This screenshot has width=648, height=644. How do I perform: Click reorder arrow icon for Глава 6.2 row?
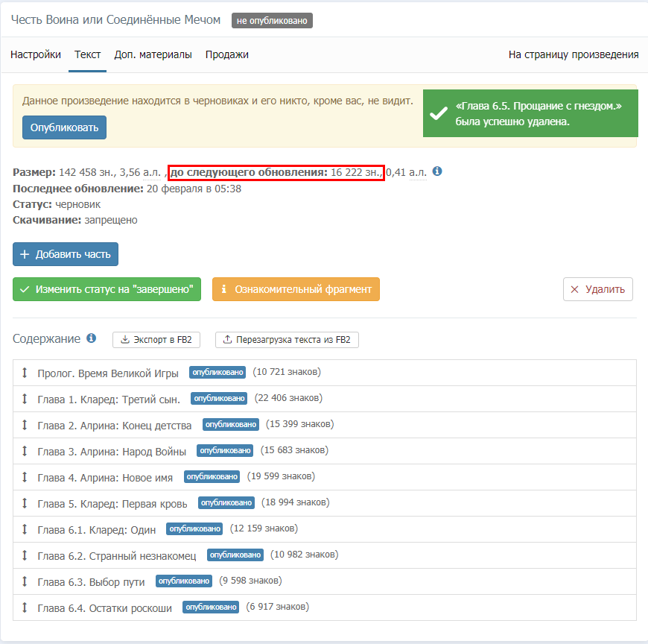point(25,555)
